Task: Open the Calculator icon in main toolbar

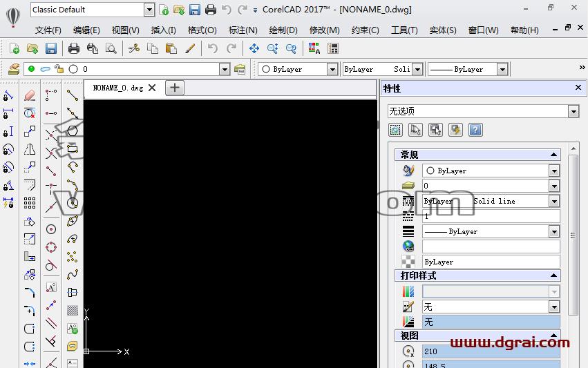Action: [x=332, y=48]
